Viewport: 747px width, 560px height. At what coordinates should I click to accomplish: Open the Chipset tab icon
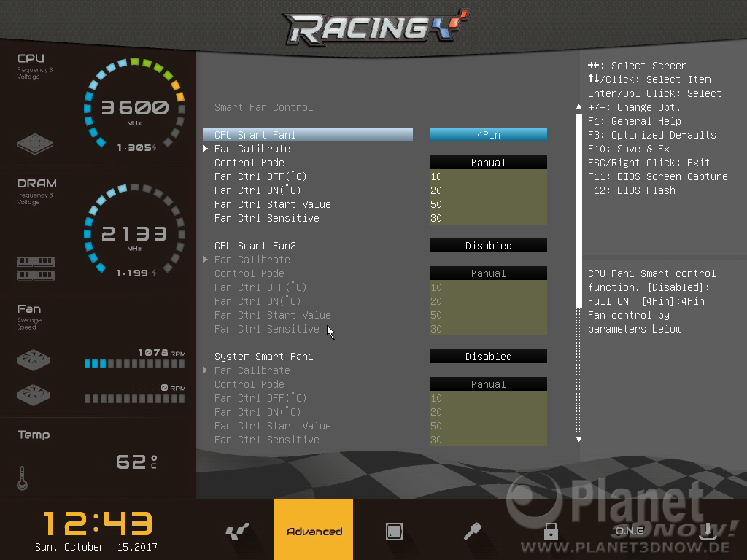(x=394, y=531)
